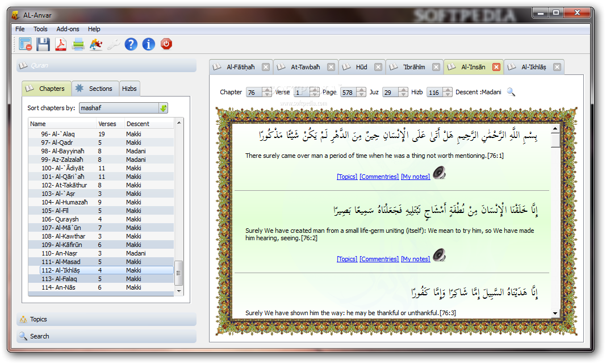
Task: Expand the Search panel
Action: [106, 336]
